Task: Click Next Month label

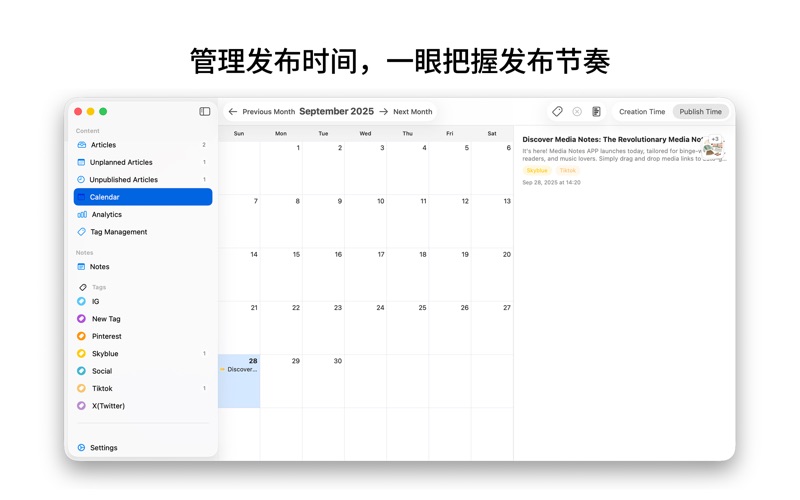Action: point(412,112)
